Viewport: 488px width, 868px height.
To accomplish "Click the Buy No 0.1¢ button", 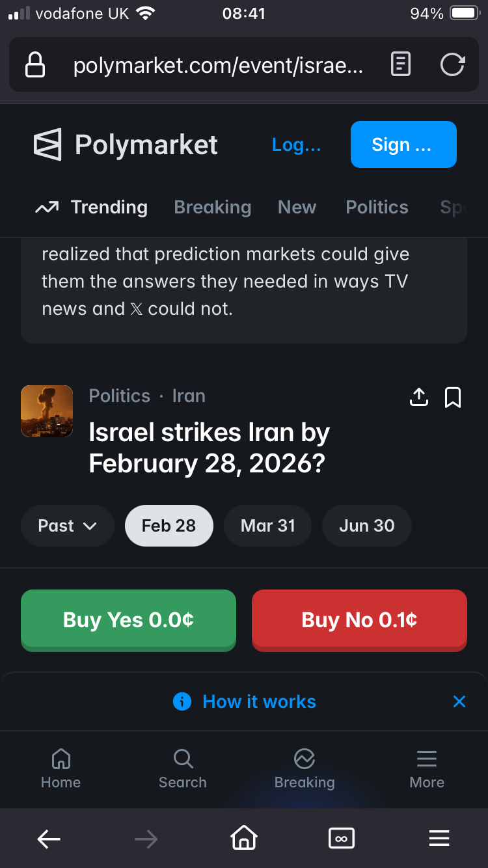I will coord(359,619).
